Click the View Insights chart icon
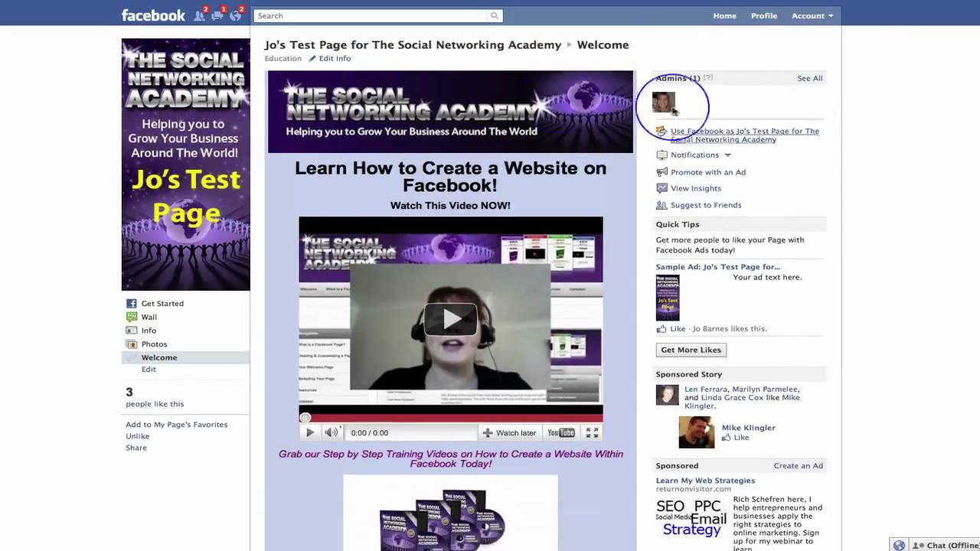 pos(661,188)
